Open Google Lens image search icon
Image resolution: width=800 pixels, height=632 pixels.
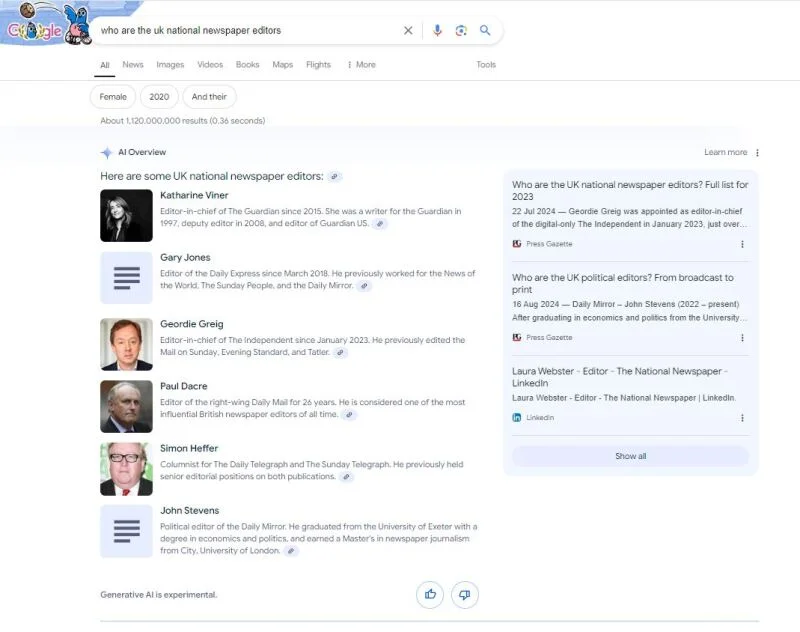click(461, 31)
